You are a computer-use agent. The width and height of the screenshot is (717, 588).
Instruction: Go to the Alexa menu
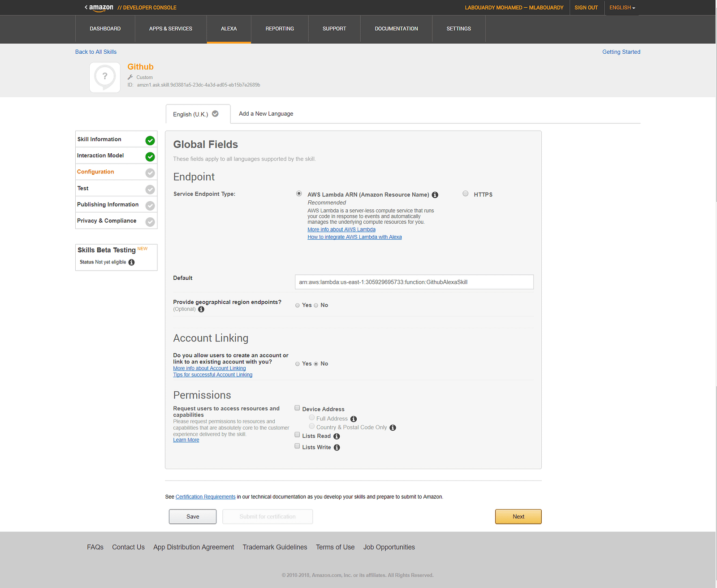coord(229,29)
